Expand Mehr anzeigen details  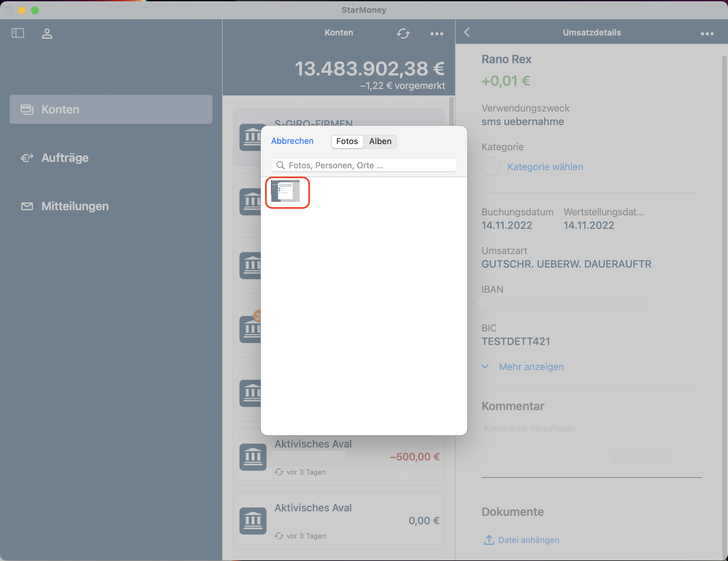pos(531,367)
